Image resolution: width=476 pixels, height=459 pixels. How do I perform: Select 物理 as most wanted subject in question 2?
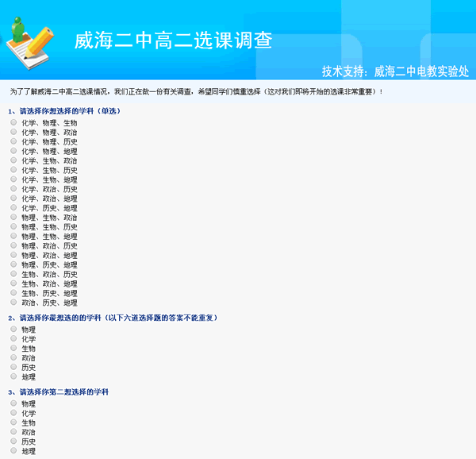click(13, 329)
